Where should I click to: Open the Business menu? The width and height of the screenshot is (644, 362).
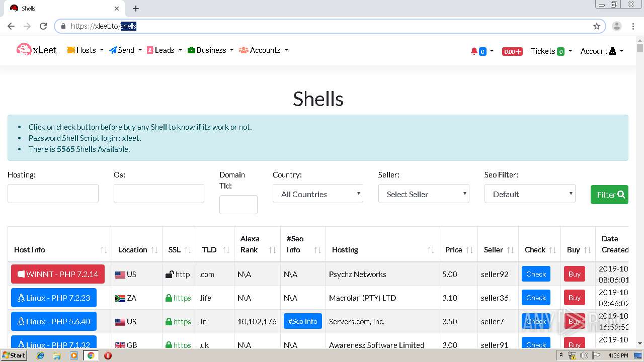[210, 50]
